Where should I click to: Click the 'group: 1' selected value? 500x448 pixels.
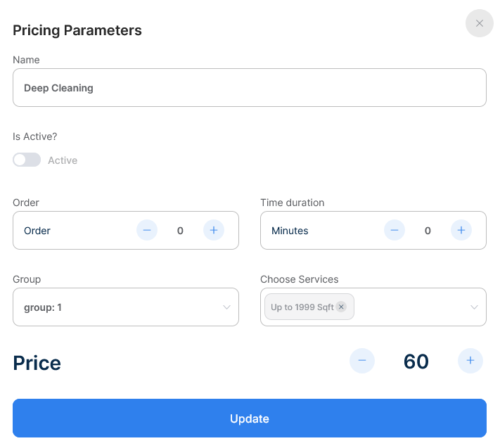tap(43, 307)
